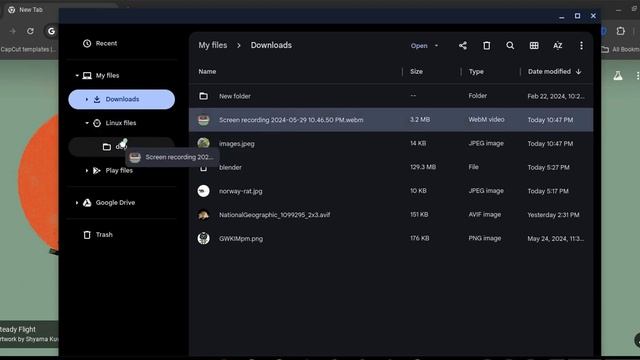Go to My files in the breadcrumb
Viewport: 640px width, 360px height.
pyautogui.click(x=213, y=45)
